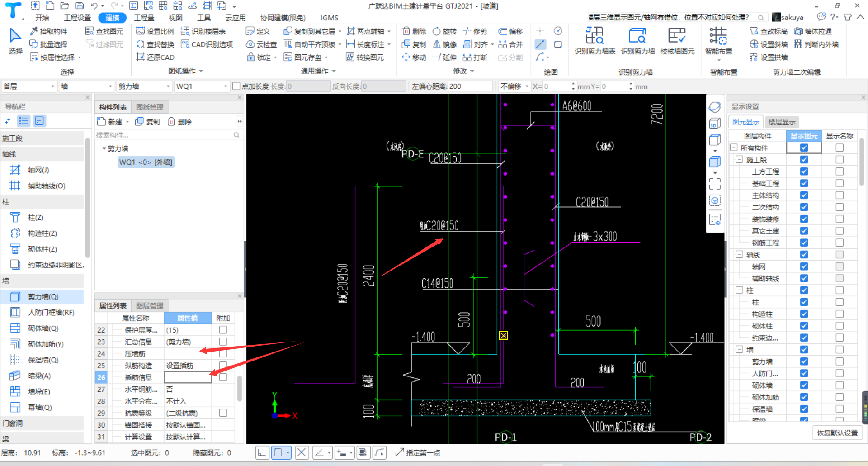Viewport: 868px width, 466px height.
Task: Click 墙体拉通 wall extend tool
Action: click(813, 31)
